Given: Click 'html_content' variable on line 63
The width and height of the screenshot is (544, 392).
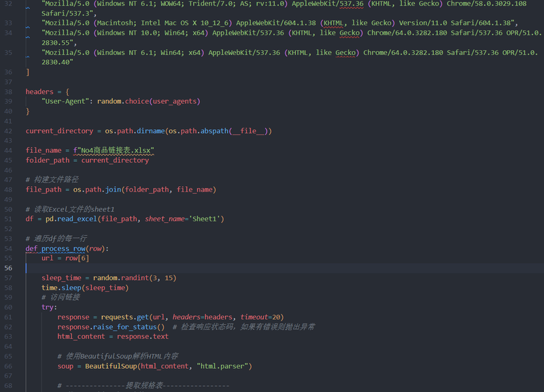Looking at the screenshot, I should [81, 336].
